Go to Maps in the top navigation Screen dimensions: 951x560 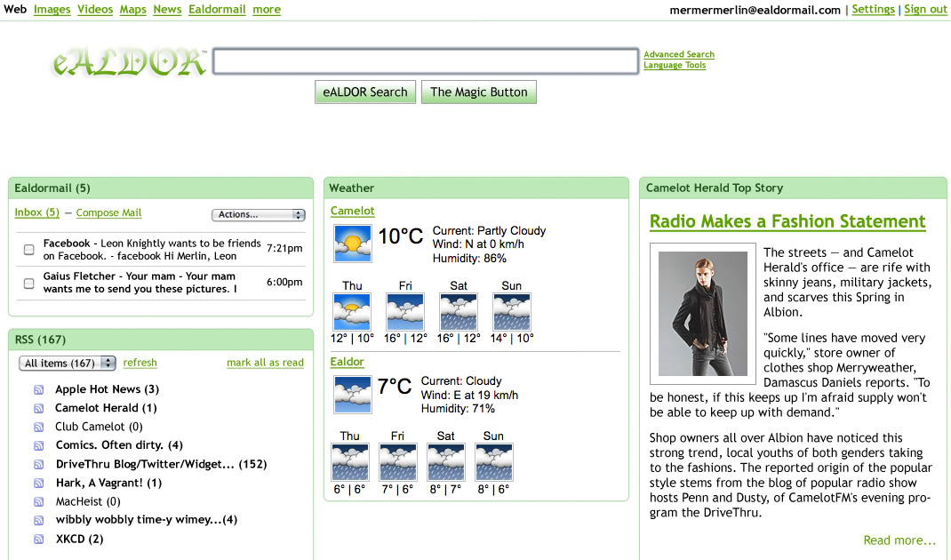pos(132,10)
